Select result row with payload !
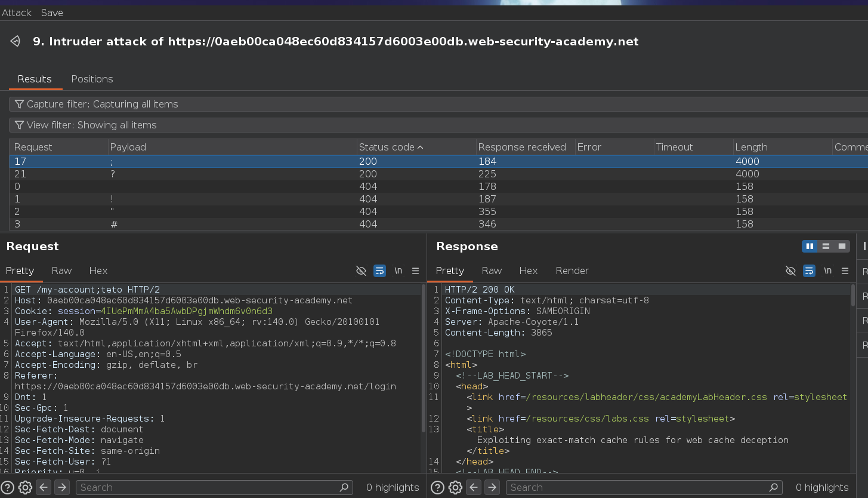This screenshot has height=498, width=868. pyautogui.click(x=438, y=199)
